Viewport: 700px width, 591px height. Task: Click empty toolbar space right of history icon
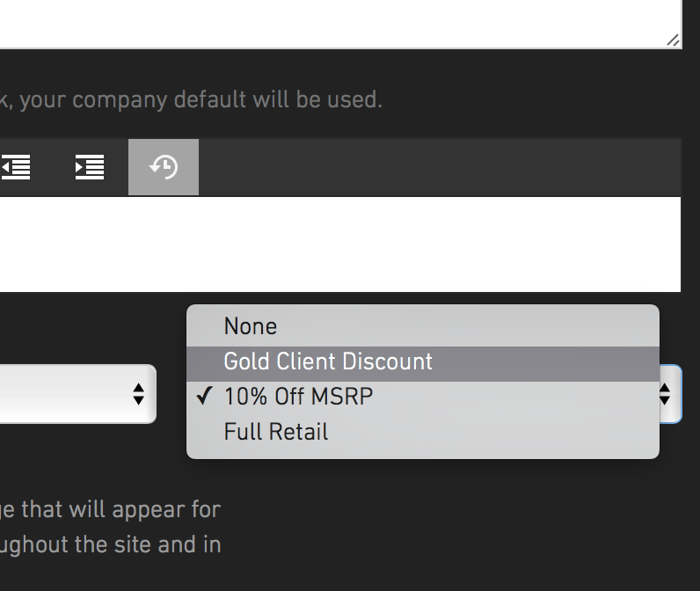440,167
